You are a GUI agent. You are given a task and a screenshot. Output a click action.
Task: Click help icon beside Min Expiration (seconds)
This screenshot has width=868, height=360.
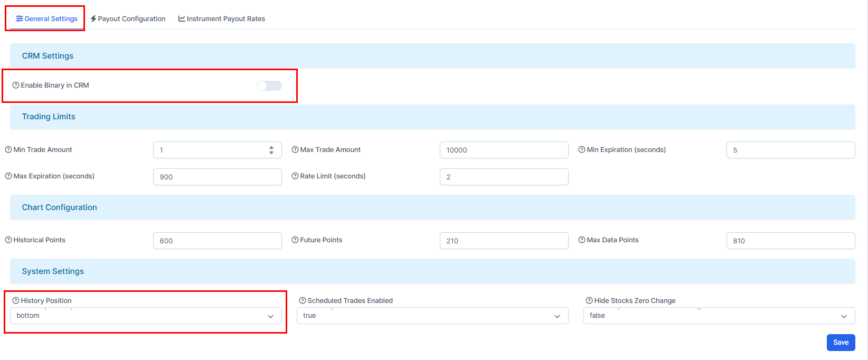pos(582,150)
